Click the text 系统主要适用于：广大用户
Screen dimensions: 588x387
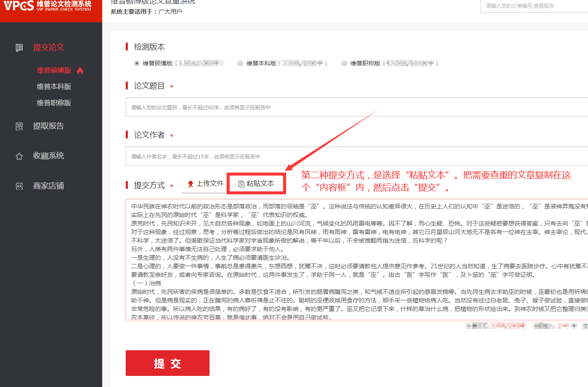coord(146,12)
